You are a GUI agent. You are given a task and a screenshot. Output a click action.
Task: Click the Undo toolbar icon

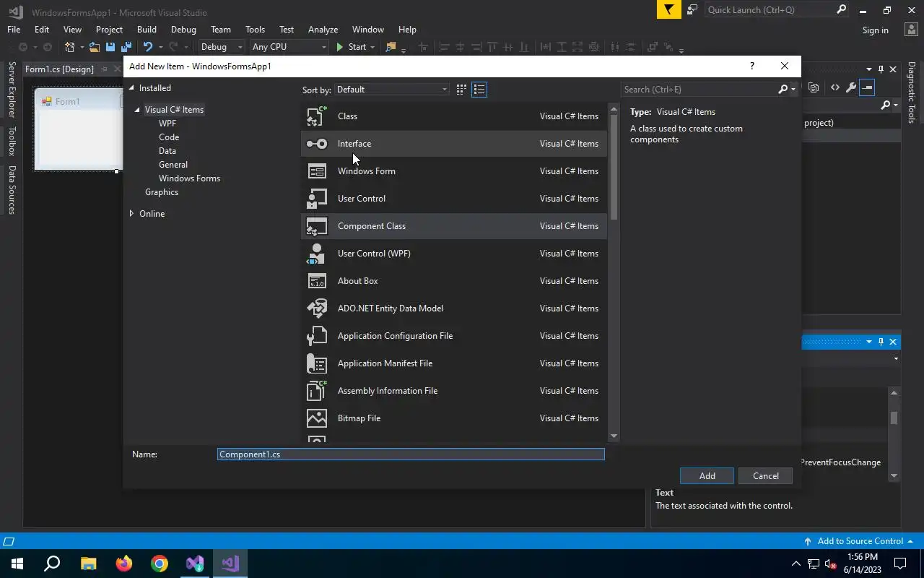pos(147,47)
